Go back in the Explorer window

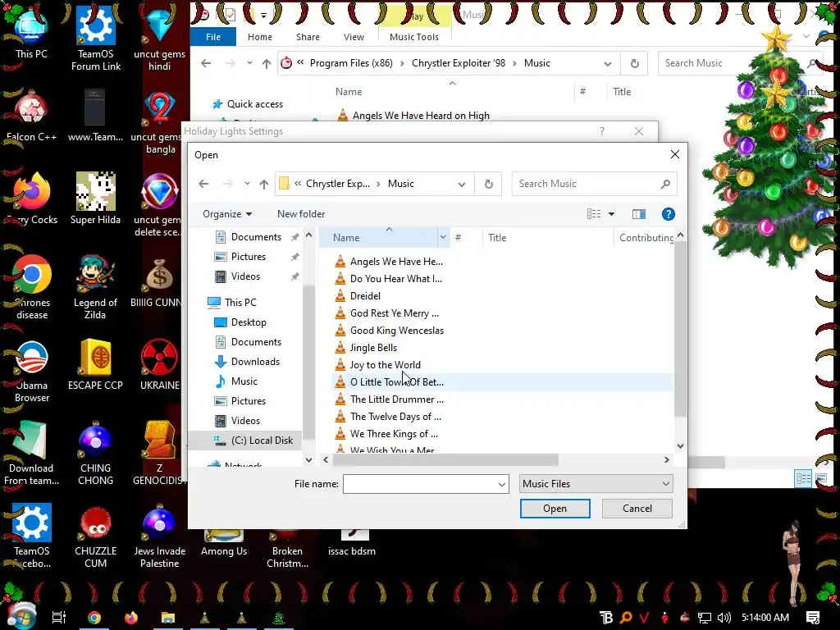pos(206,63)
